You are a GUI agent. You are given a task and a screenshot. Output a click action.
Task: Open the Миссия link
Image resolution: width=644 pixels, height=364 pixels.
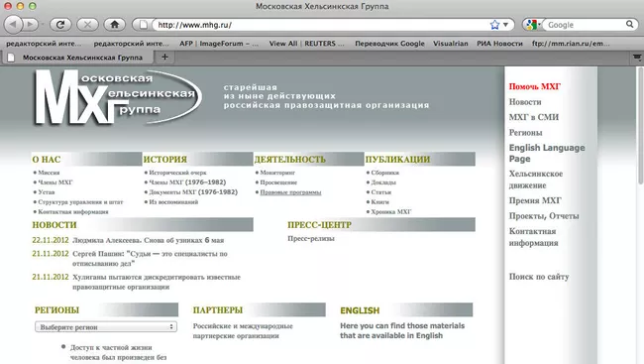click(x=49, y=173)
